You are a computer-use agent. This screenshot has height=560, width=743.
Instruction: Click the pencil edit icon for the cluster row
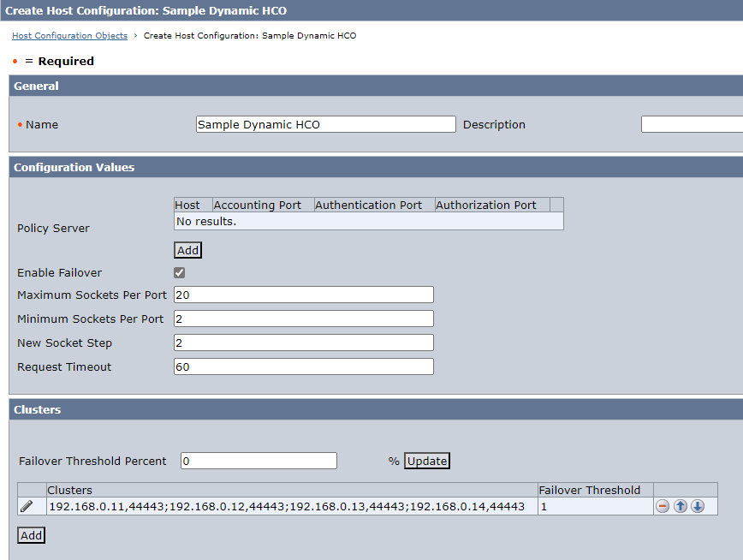(x=27, y=506)
